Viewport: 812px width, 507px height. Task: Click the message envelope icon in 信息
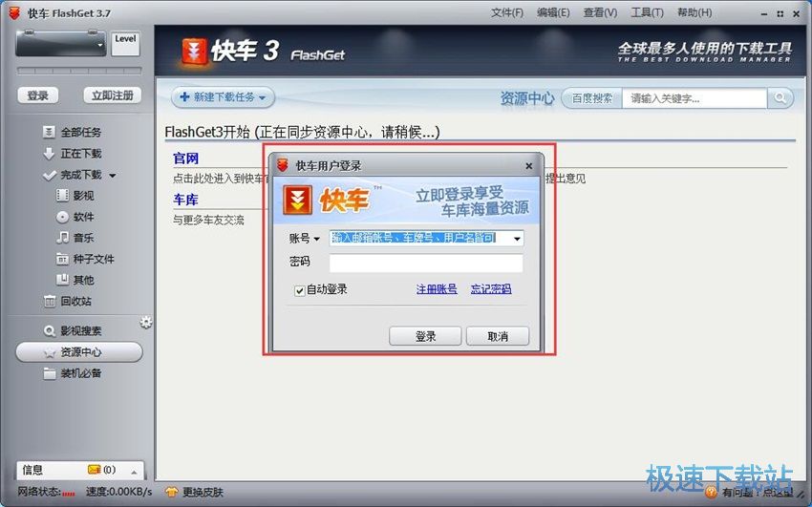94,470
